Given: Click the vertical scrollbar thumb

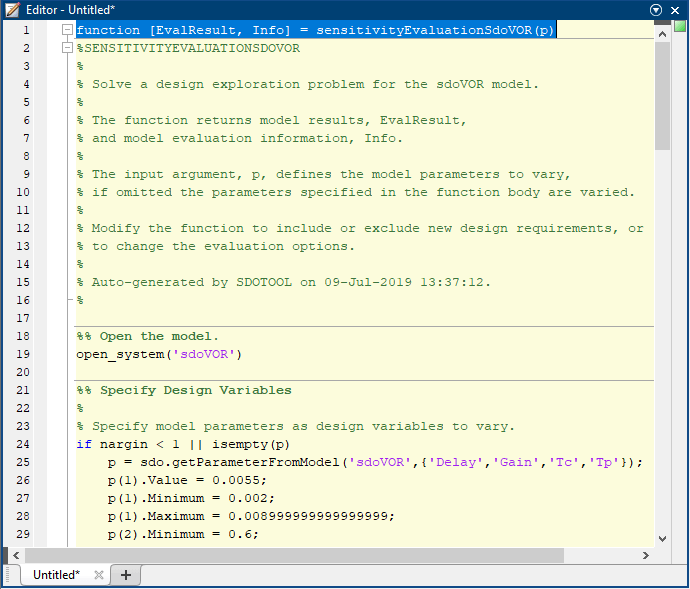Looking at the screenshot, I should (x=662, y=96).
